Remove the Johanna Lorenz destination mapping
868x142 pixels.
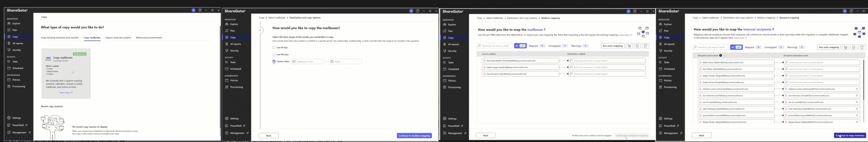[857, 89]
